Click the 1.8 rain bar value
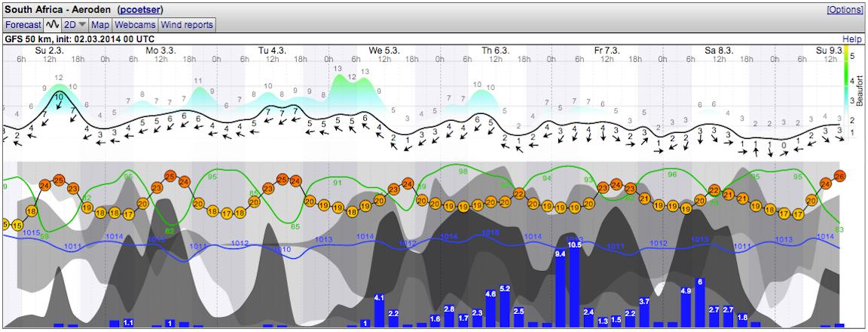 pyautogui.click(x=741, y=317)
